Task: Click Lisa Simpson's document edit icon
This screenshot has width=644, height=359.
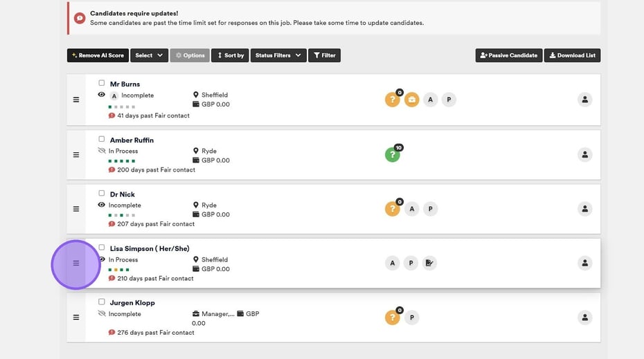Action: click(x=429, y=263)
